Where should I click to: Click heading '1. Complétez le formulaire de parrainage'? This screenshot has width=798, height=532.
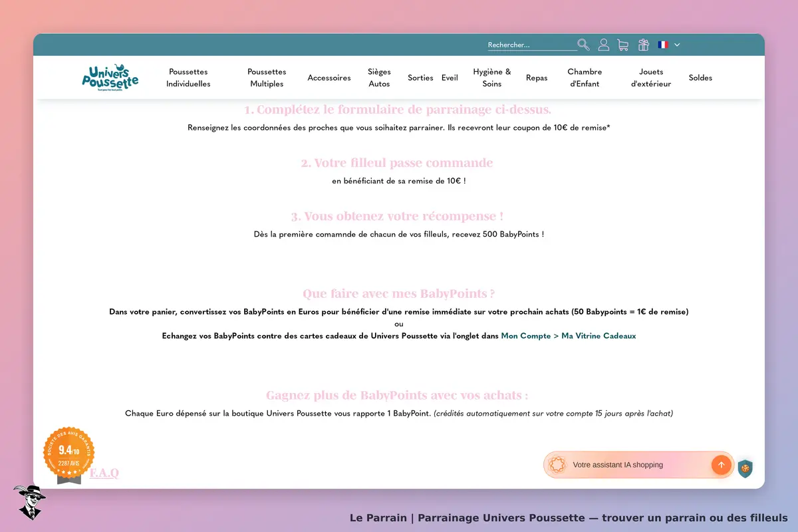pyautogui.click(x=398, y=110)
